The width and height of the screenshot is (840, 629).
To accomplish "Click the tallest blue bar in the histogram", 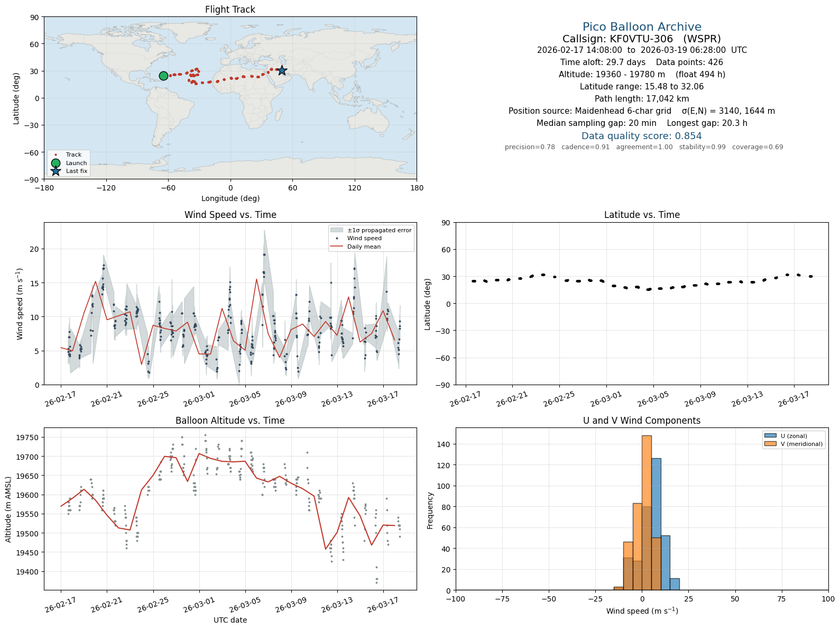I will click(x=656, y=524).
